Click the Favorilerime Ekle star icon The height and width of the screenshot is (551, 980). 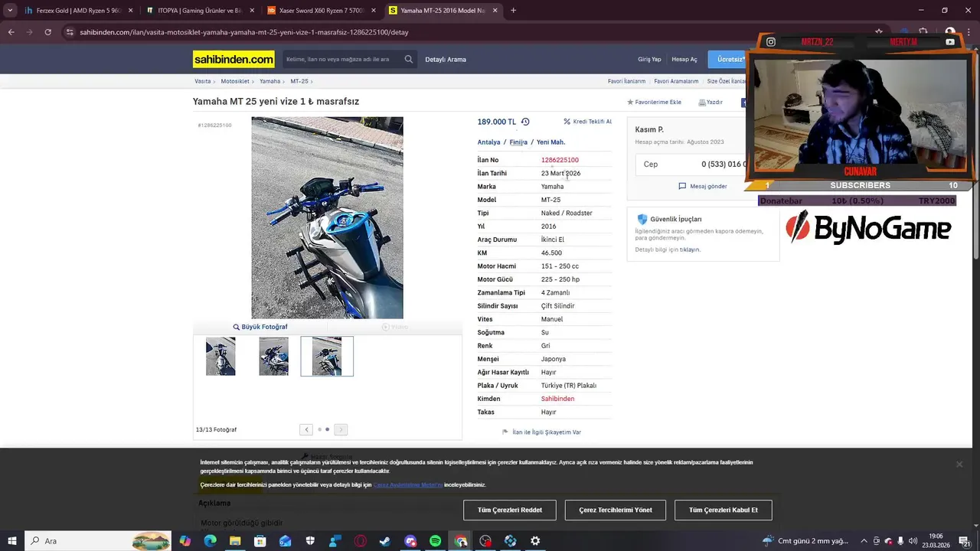[x=630, y=102]
